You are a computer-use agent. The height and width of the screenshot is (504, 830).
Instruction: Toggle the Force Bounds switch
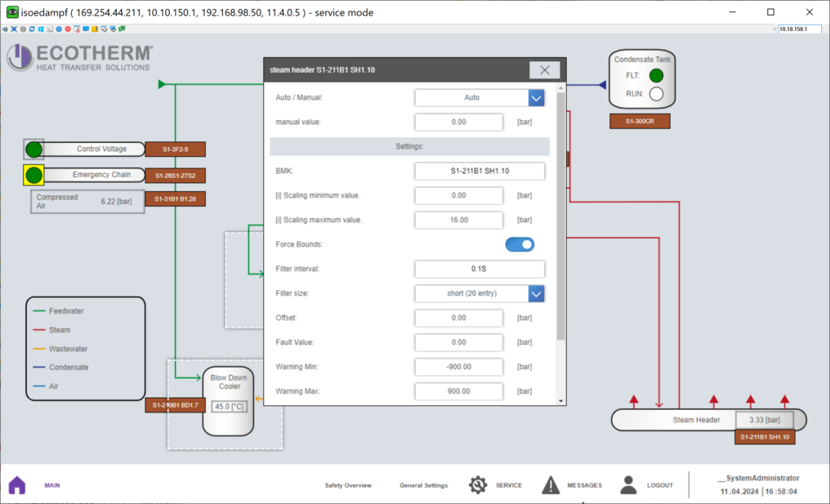tap(520, 244)
